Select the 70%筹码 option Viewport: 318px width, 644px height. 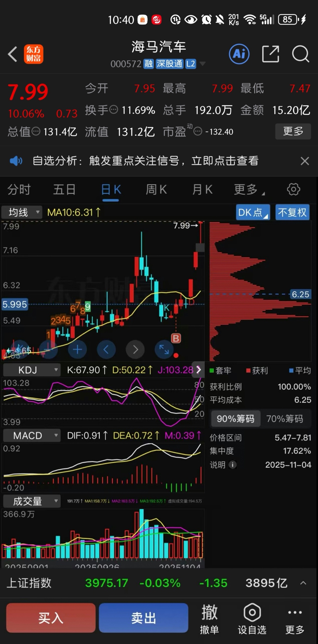click(x=285, y=419)
